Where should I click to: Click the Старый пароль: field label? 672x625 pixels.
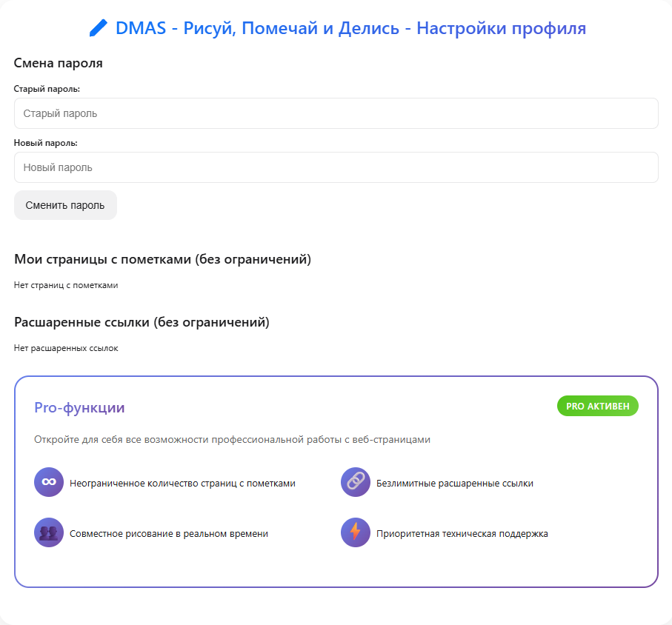pyautogui.click(x=47, y=89)
